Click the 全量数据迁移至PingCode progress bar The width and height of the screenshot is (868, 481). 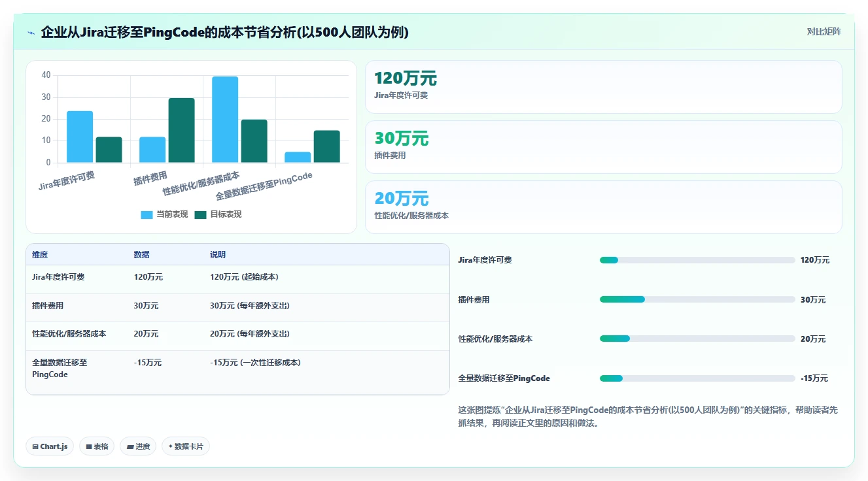[x=697, y=378]
